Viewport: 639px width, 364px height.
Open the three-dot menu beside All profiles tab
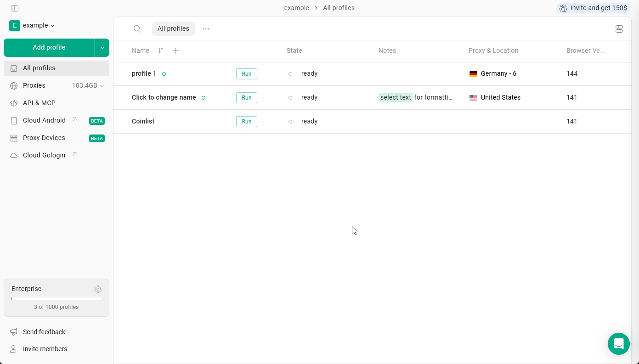click(x=205, y=28)
